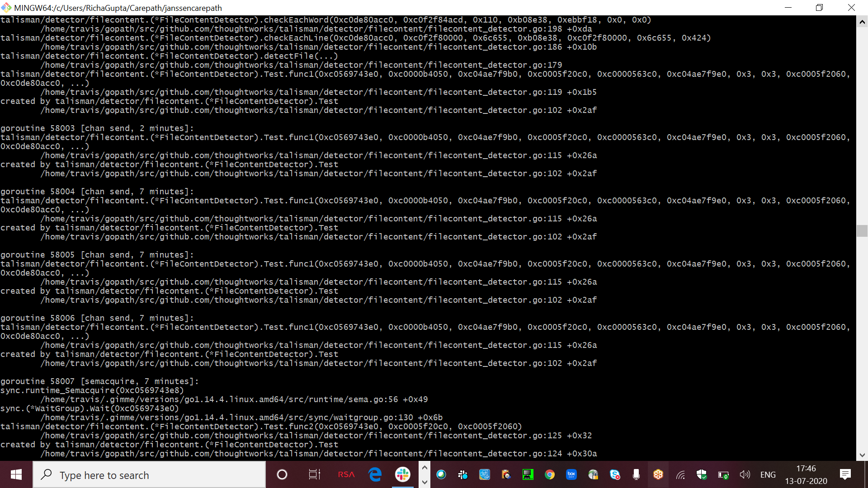
Task: Open the Git Bash window menu icon
Action: [x=6, y=8]
